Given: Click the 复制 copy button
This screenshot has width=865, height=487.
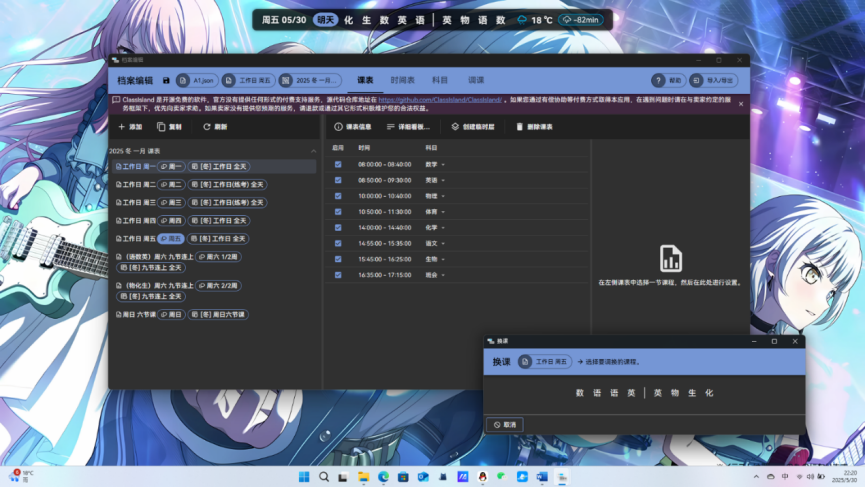Looking at the screenshot, I should point(169,127).
